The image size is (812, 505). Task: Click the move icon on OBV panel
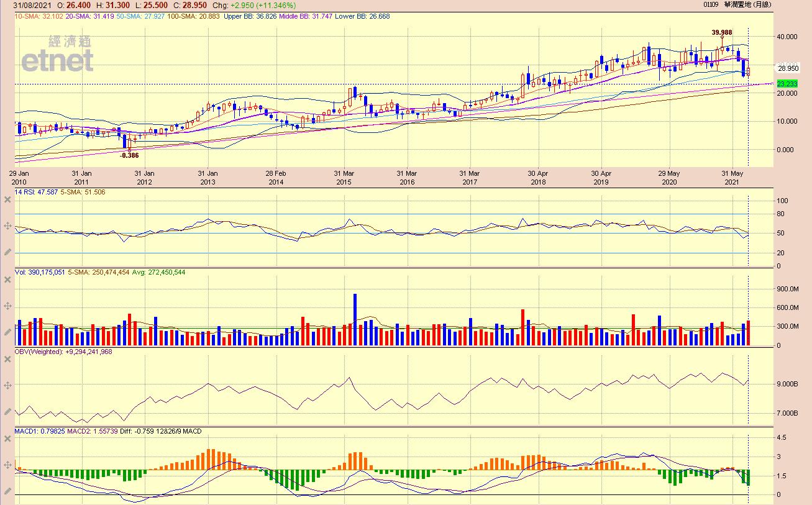pyautogui.click(x=7, y=386)
